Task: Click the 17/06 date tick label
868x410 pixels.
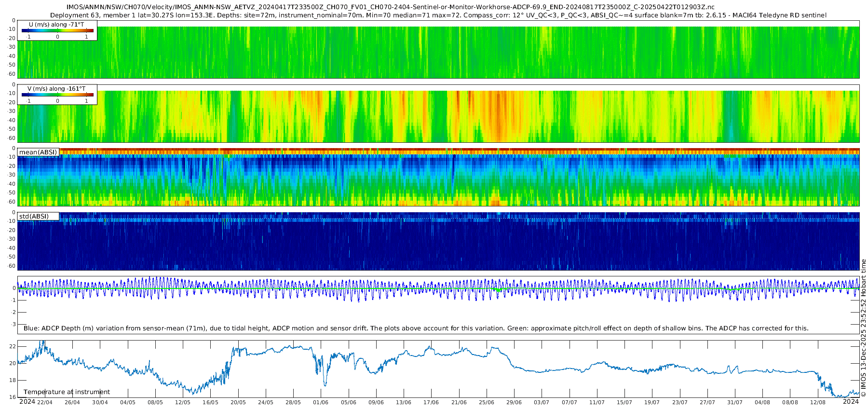Action: click(431, 402)
